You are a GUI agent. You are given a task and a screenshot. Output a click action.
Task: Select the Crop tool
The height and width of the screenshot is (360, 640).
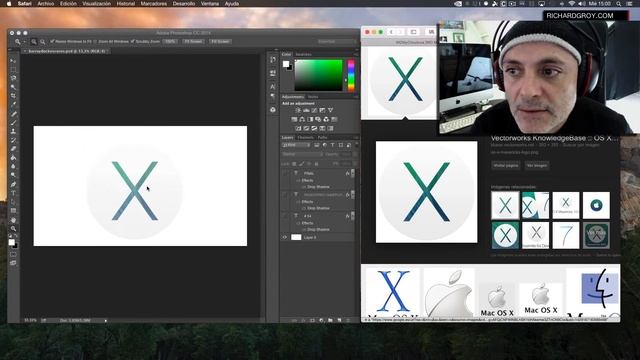pyautogui.click(x=13, y=96)
